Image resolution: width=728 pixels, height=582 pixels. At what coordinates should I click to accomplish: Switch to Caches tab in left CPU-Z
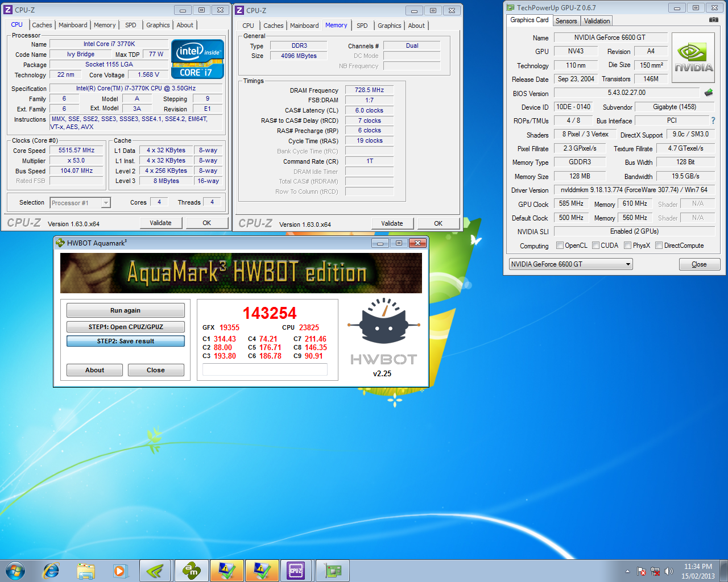(x=42, y=25)
